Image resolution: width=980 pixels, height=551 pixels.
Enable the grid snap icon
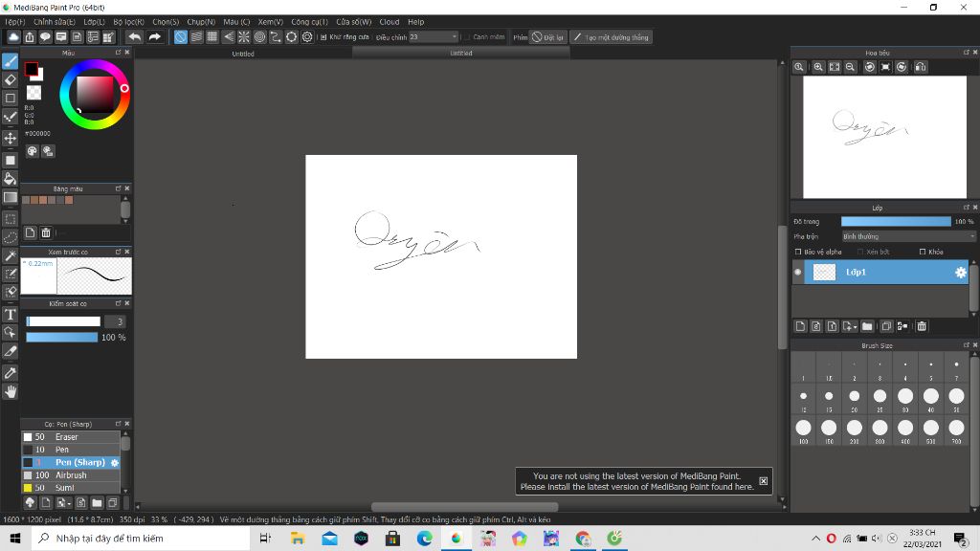click(x=212, y=37)
